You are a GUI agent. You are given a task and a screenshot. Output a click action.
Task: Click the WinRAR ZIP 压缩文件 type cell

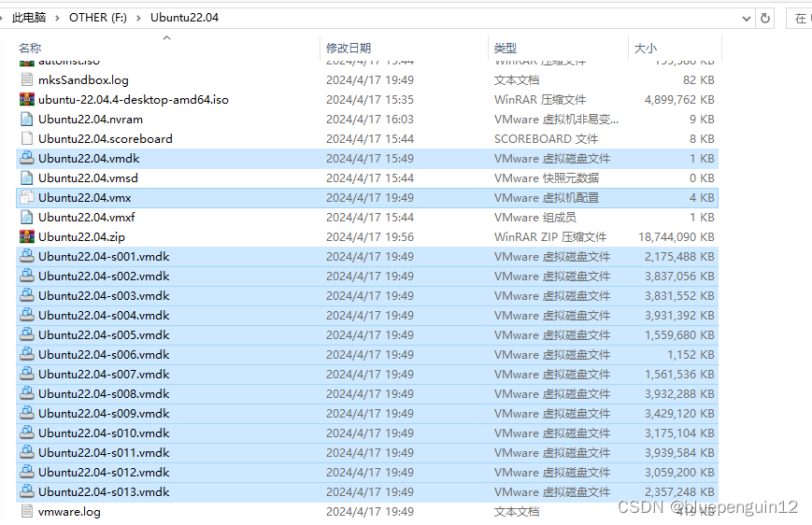click(550, 237)
